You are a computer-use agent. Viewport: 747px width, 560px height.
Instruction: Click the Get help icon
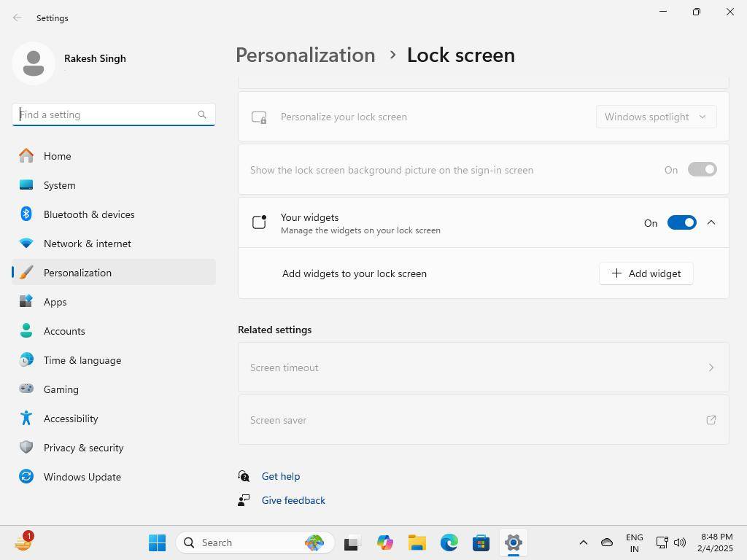click(244, 475)
